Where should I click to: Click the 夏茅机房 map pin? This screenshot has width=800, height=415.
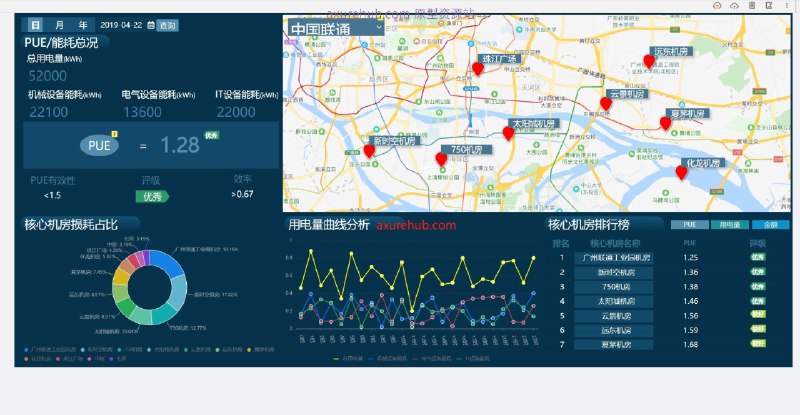pyautogui.click(x=665, y=124)
